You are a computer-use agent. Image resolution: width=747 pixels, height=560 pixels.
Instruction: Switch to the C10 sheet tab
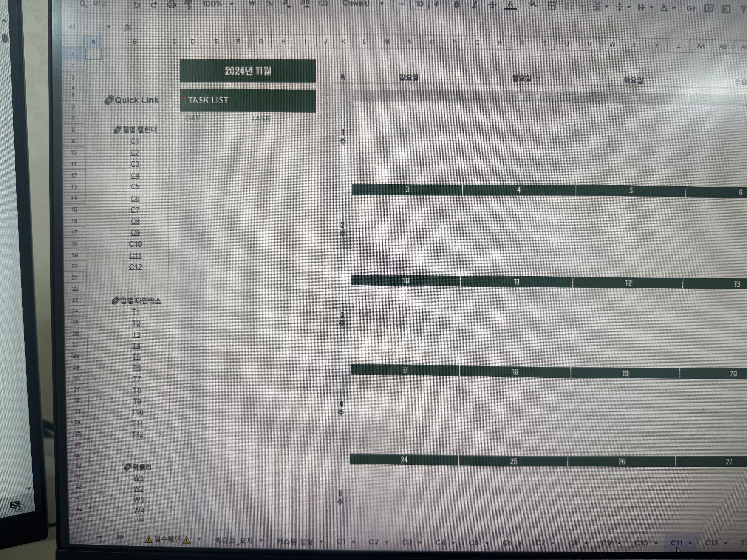pyautogui.click(x=641, y=543)
